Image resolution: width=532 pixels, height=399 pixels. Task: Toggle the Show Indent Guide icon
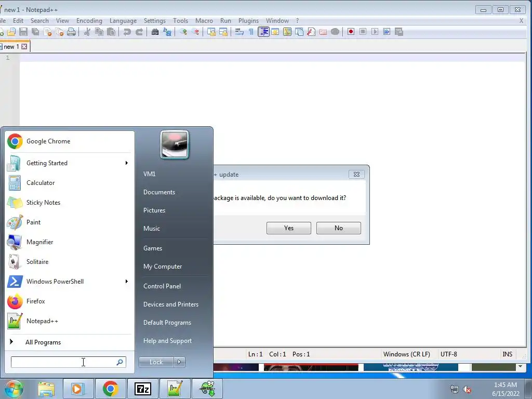(263, 32)
